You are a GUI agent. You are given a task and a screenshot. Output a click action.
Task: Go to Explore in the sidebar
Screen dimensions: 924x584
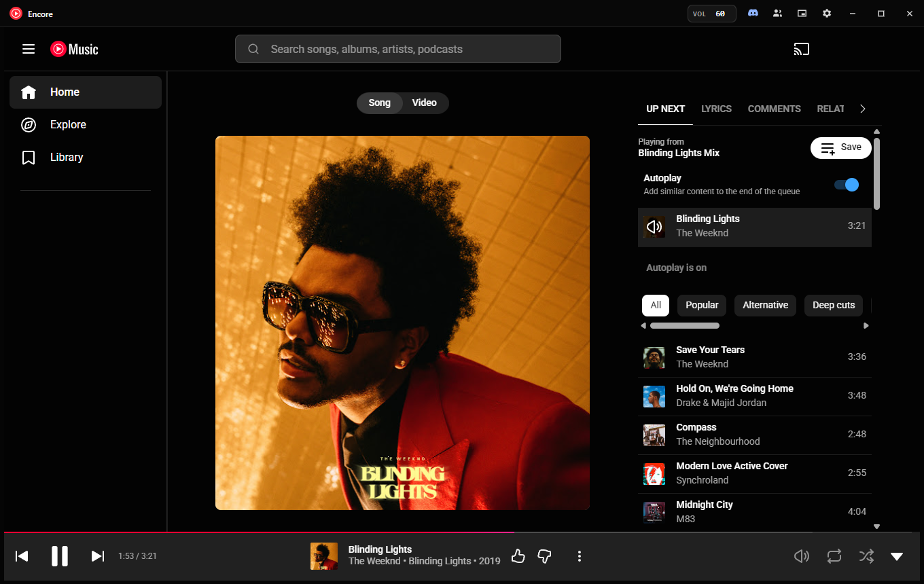pos(86,124)
